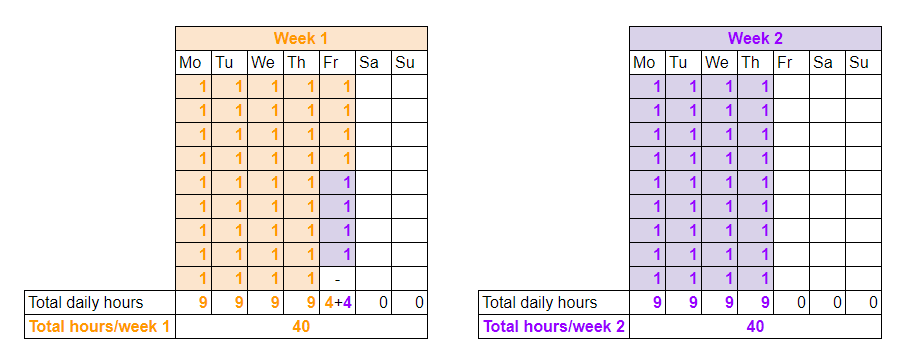Click the dash cell under Friday Week 1
This screenshot has height=361, width=904.
pos(337,279)
